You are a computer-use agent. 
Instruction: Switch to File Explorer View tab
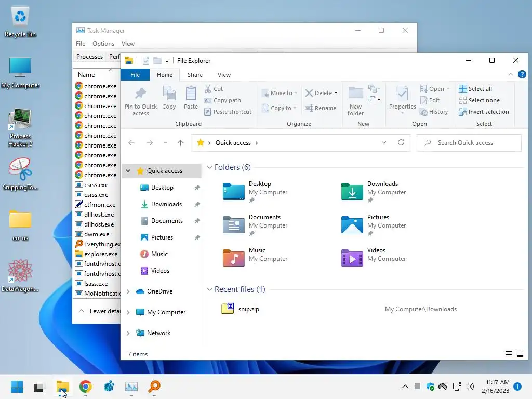point(224,75)
